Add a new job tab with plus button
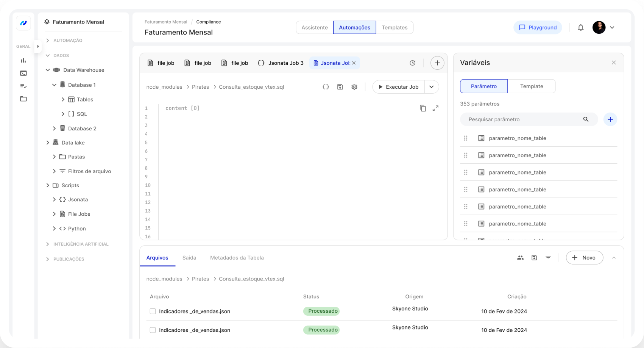Viewport: 644px width, 348px height. 437,63
